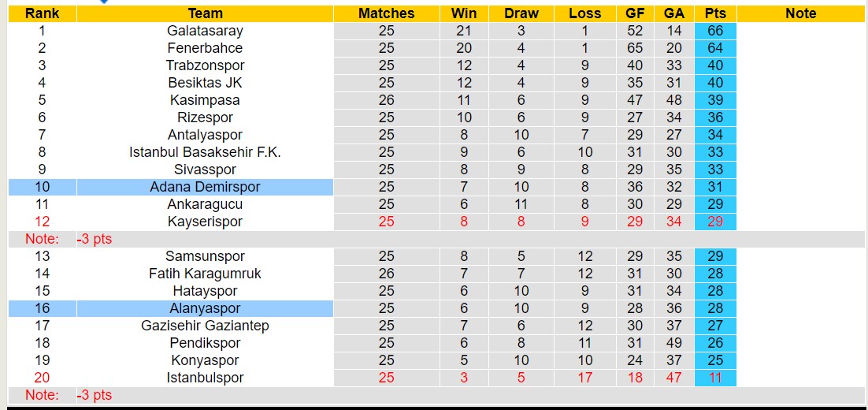This screenshot has height=410, width=868.
Task: Open the Fenerbahce team link
Action: (x=205, y=48)
